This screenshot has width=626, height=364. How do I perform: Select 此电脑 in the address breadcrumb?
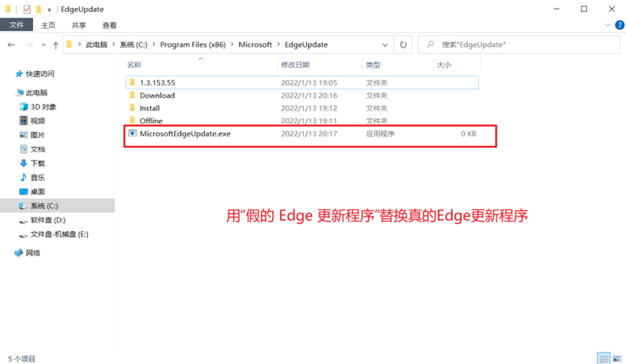click(x=97, y=44)
